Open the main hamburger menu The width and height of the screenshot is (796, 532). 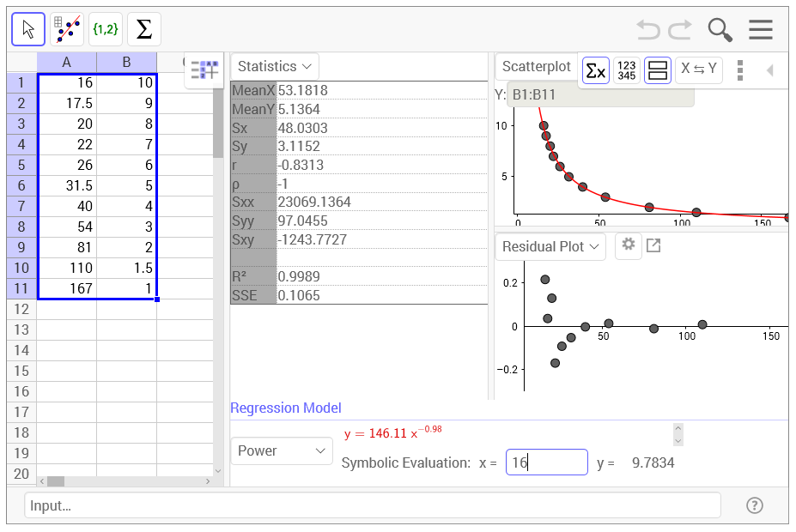tap(761, 30)
